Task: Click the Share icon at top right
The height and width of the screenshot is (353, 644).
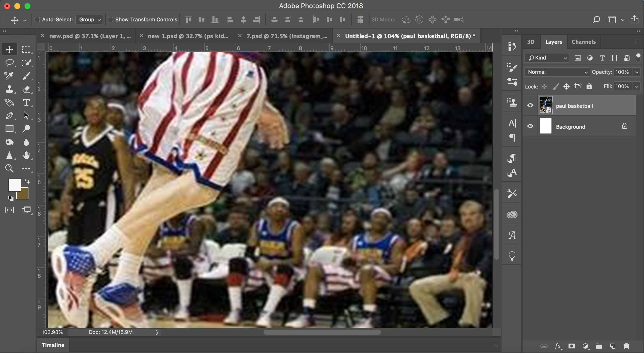Action: click(x=635, y=19)
